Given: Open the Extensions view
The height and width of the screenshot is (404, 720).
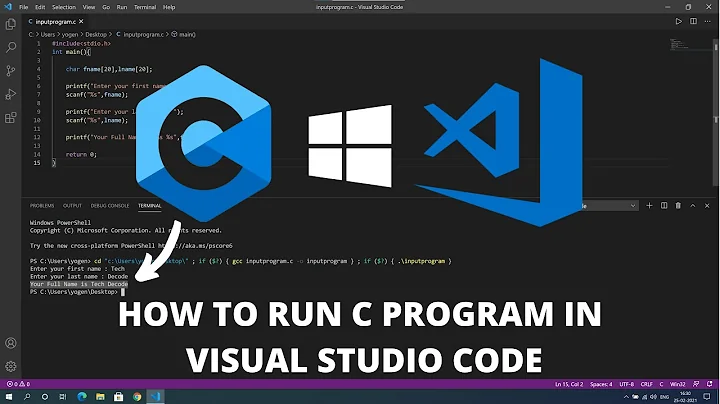Looking at the screenshot, I should 11,118.
